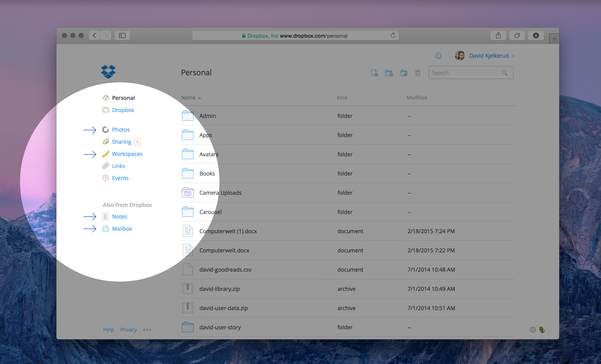Click the david-library.zip archive icon

pyautogui.click(x=188, y=289)
